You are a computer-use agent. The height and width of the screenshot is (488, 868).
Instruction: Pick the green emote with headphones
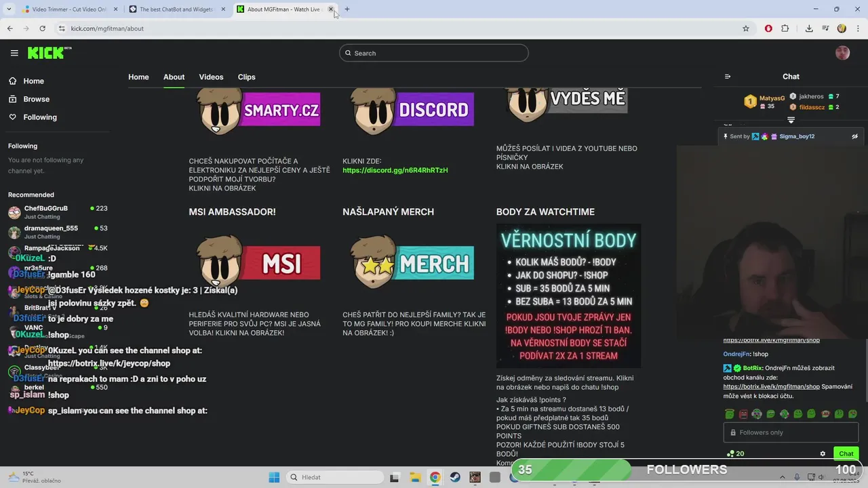pos(757,413)
